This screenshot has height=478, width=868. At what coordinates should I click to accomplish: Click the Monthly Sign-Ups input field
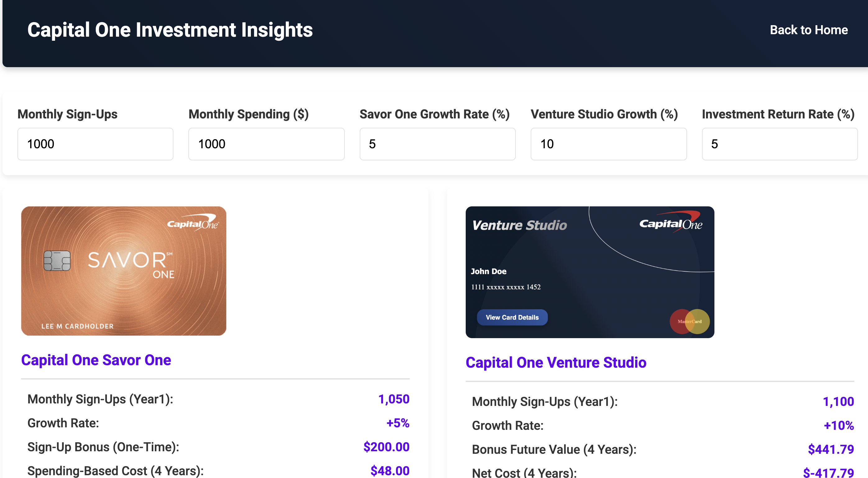coord(95,144)
